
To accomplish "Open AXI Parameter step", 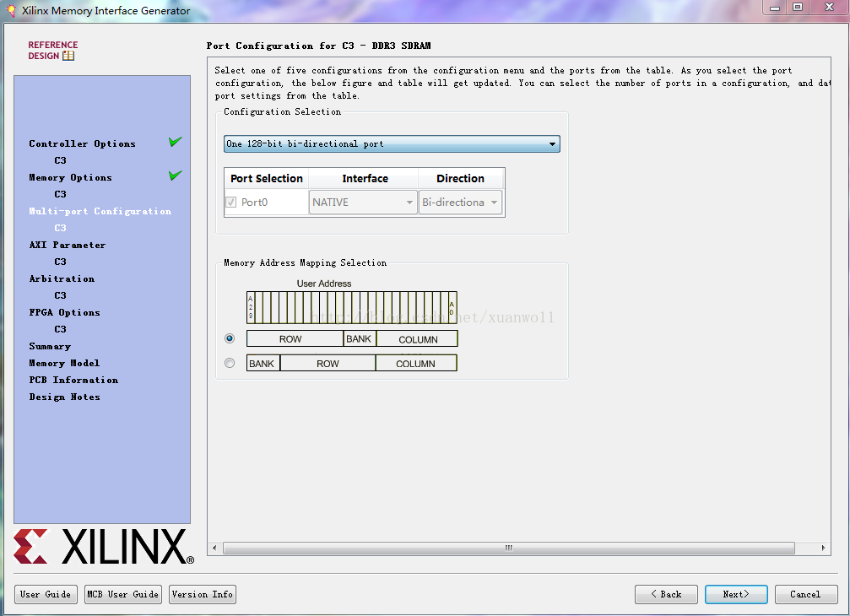I will coord(68,245).
